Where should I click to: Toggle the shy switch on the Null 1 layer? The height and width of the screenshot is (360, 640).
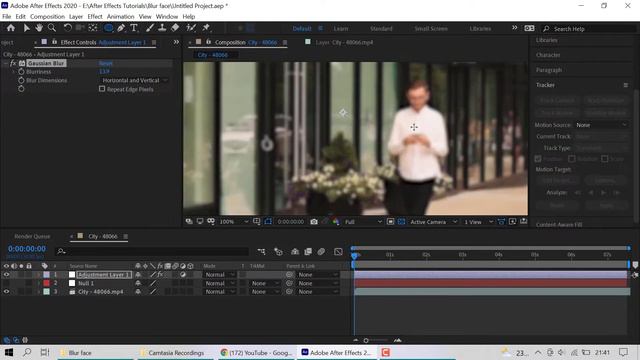138,283
